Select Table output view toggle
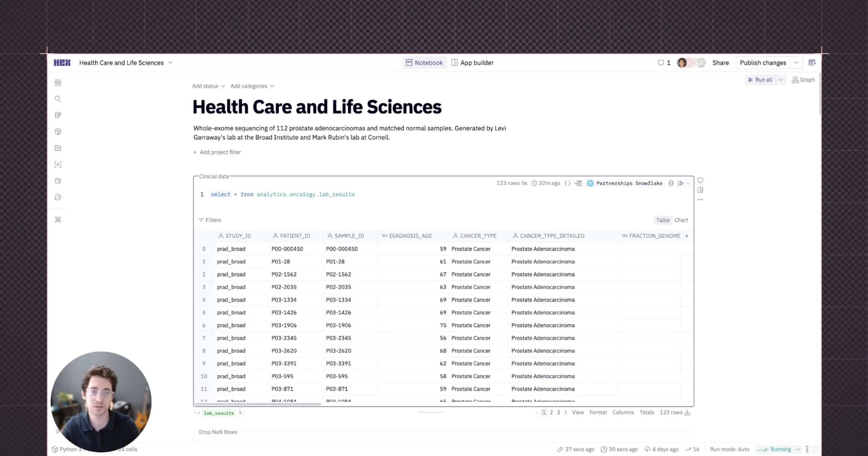The width and height of the screenshot is (868, 456). (663, 220)
